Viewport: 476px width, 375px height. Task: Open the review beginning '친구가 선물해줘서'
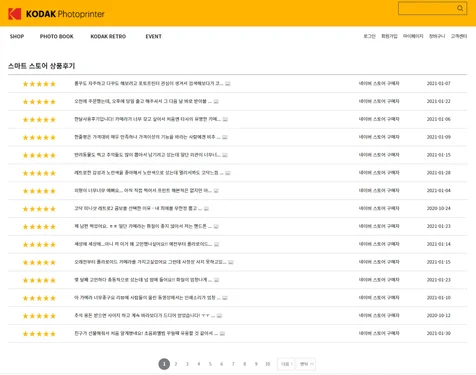(146, 333)
